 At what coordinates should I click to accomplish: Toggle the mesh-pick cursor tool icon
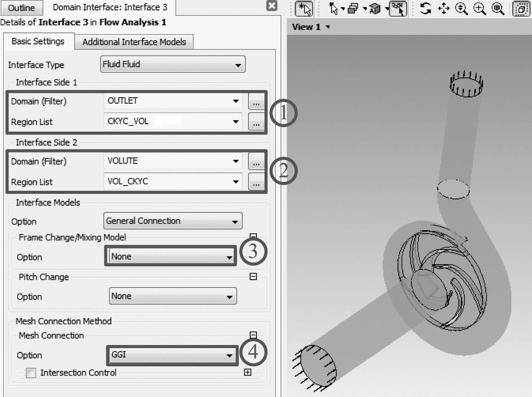pos(398,9)
